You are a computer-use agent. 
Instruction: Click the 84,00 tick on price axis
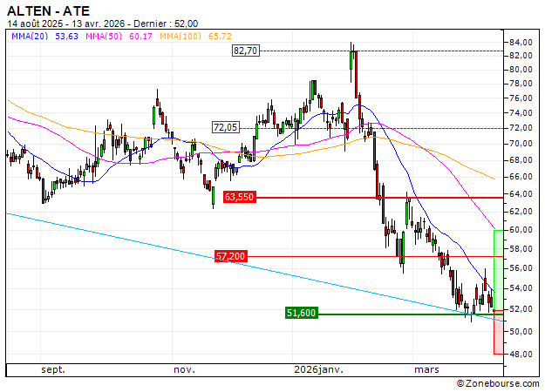click(x=521, y=42)
